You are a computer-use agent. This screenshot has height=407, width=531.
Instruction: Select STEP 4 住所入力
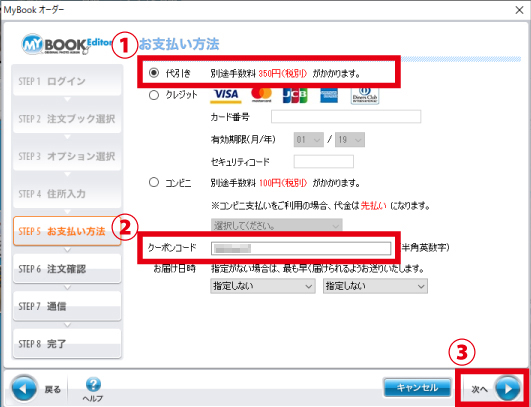click(67, 194)
